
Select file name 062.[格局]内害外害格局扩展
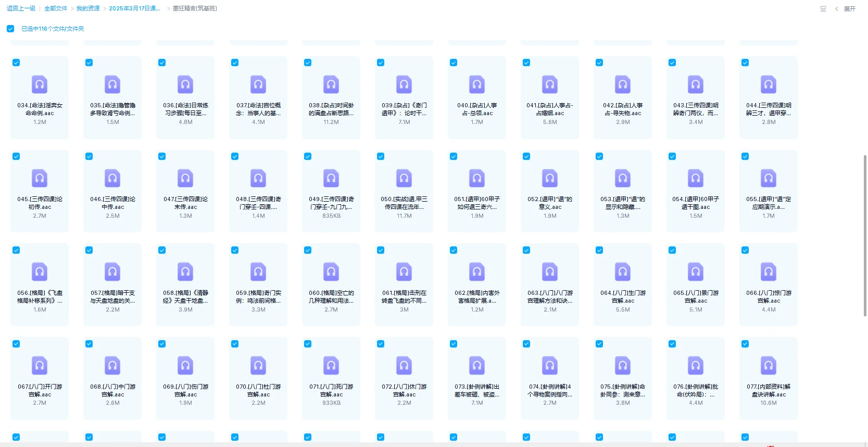click(477, 296)
